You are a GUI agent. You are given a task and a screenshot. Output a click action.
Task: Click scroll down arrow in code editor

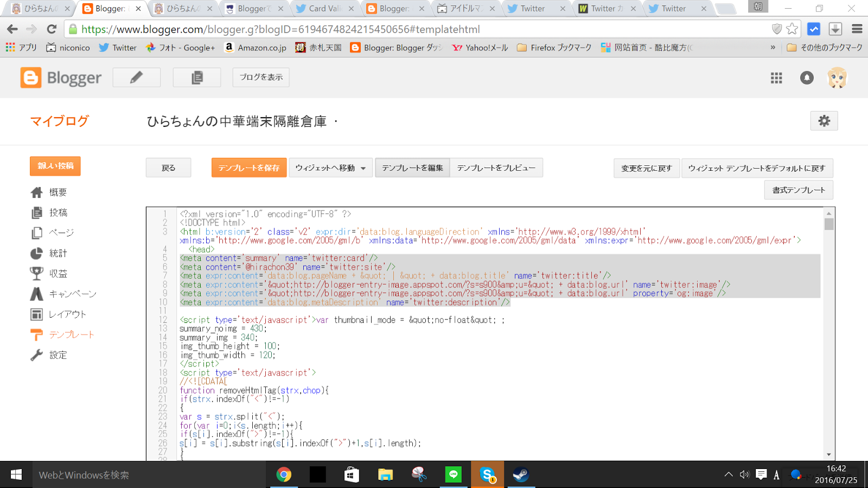point(828,455)
